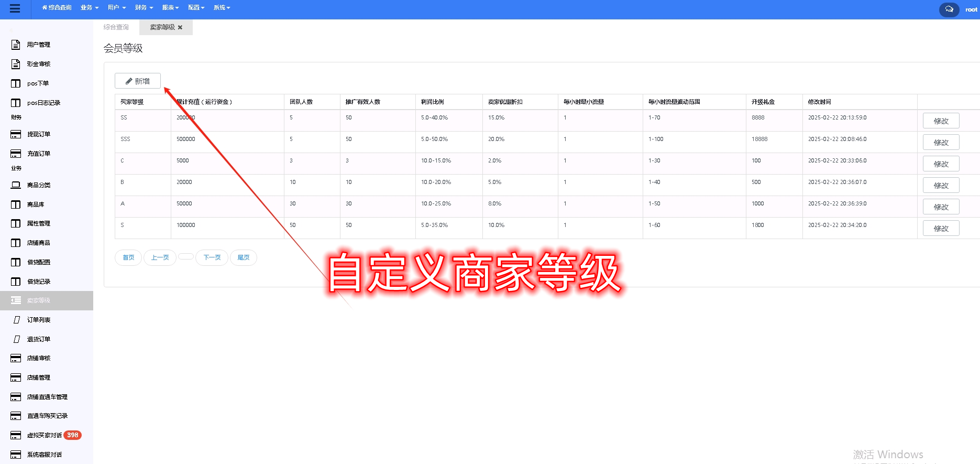Toggle the hamburger sidebar menu icon

click(15, 8)
